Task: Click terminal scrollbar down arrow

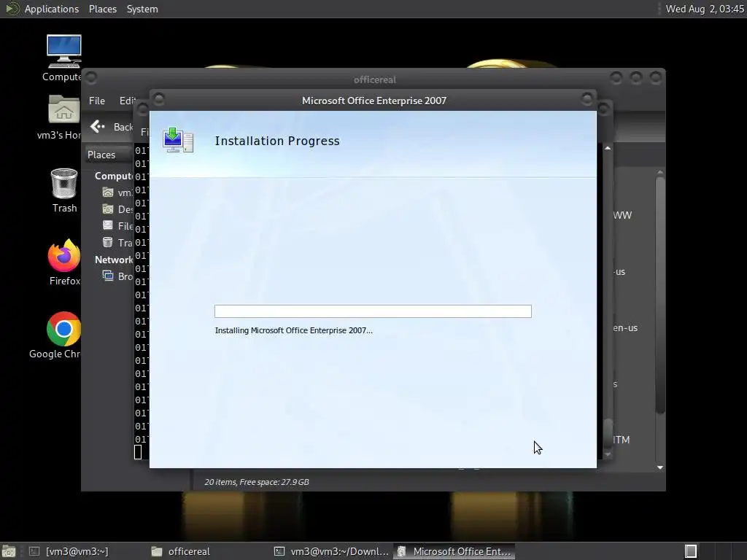Action: tap(608, 455)
